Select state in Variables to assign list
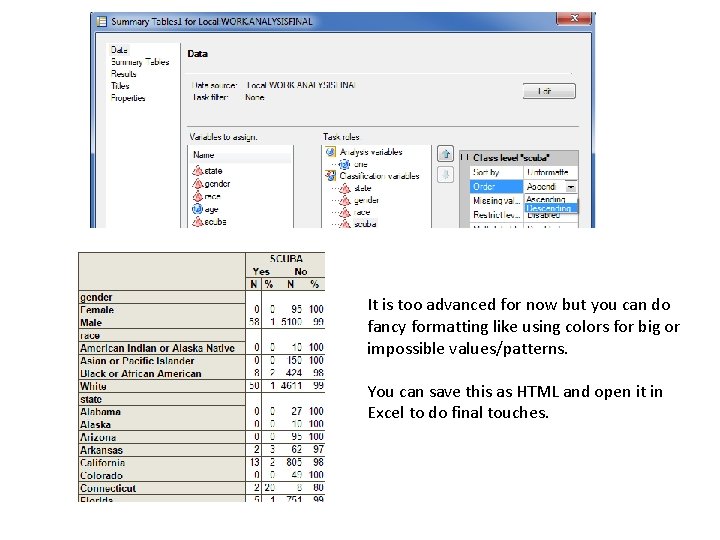Image resolution: width=720 pixels, height=540 pixels. [x=213, y=171]
